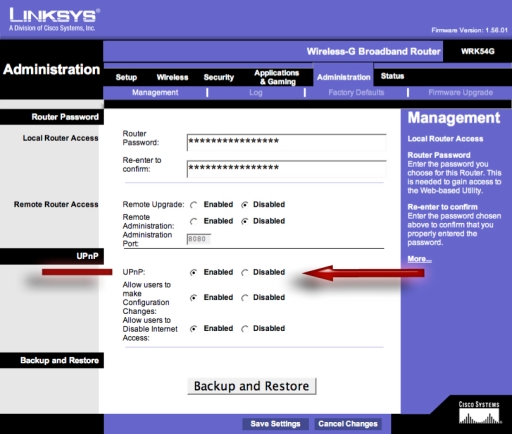512x434 pixels.
Task: Click the Local Router Access sidebar label
Action: click(x=60, y=138)
